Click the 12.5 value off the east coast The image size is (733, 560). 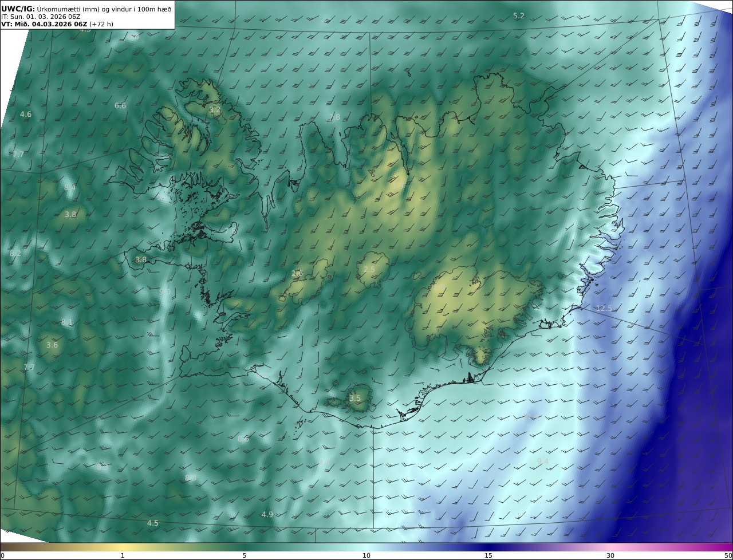604,309
